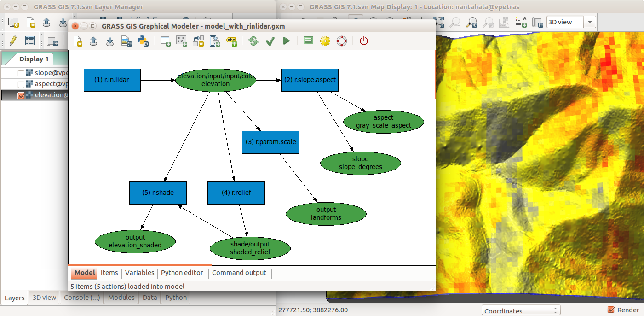Image resolution: width=644 pixels, height=316 pixels.
Task: Add command action to model
Action: (x=165, y=41)
